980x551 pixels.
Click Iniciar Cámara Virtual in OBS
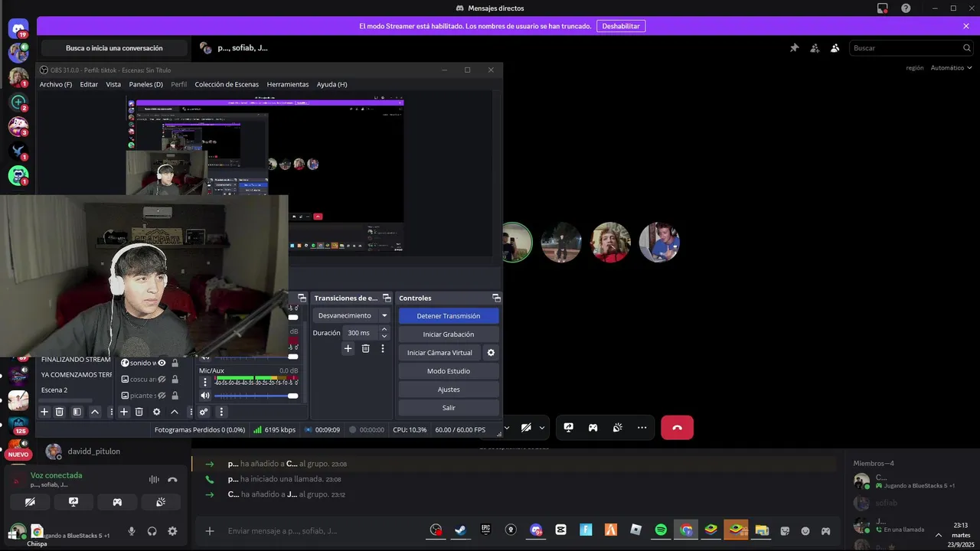tap(439, 353)
